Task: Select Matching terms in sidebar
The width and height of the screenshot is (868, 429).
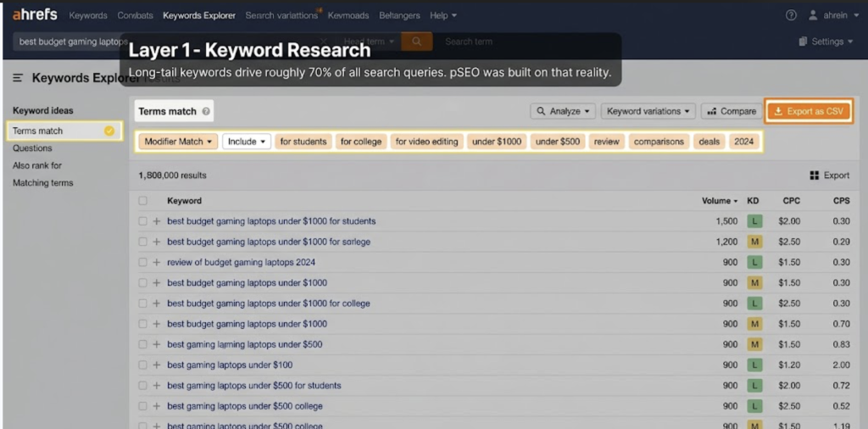Action: [42, 182]
